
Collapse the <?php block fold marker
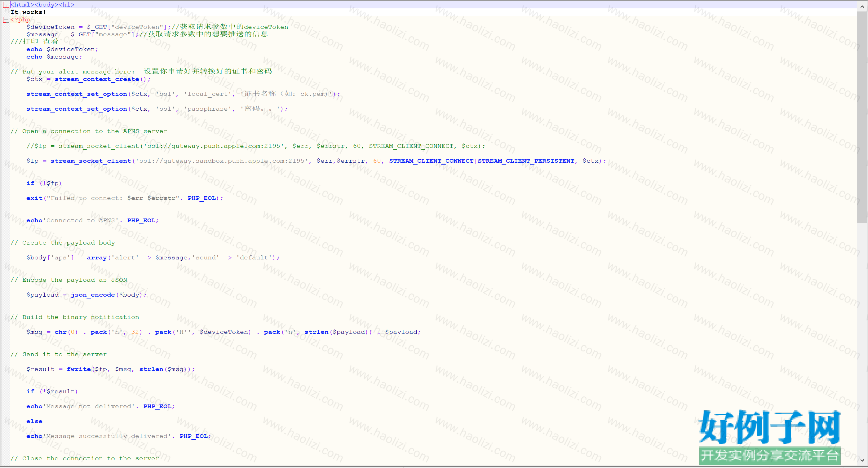click(x=6, y=20)
